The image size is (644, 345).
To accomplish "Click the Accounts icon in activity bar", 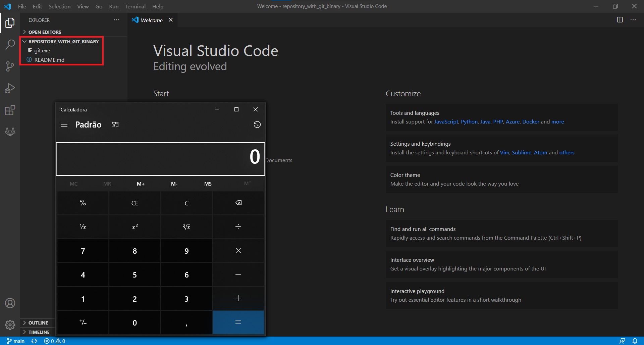I will (10, 303).
